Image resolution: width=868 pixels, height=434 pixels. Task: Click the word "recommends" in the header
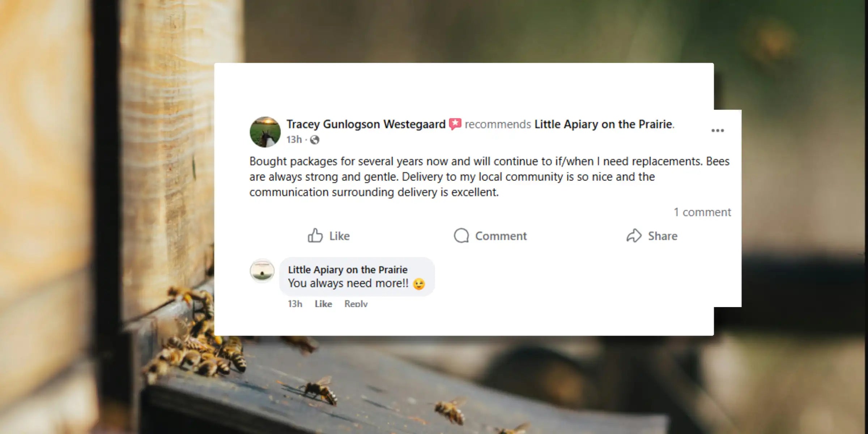pyautogui.click(x=498, y=124)
